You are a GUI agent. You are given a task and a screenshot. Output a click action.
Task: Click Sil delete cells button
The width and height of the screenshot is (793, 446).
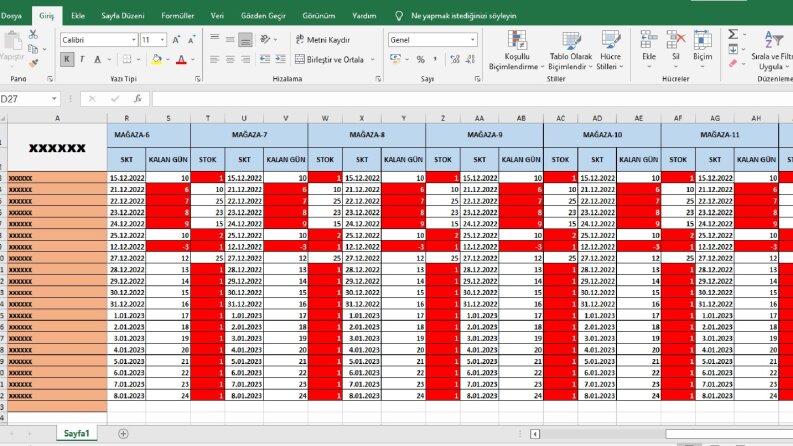point(676,50)
